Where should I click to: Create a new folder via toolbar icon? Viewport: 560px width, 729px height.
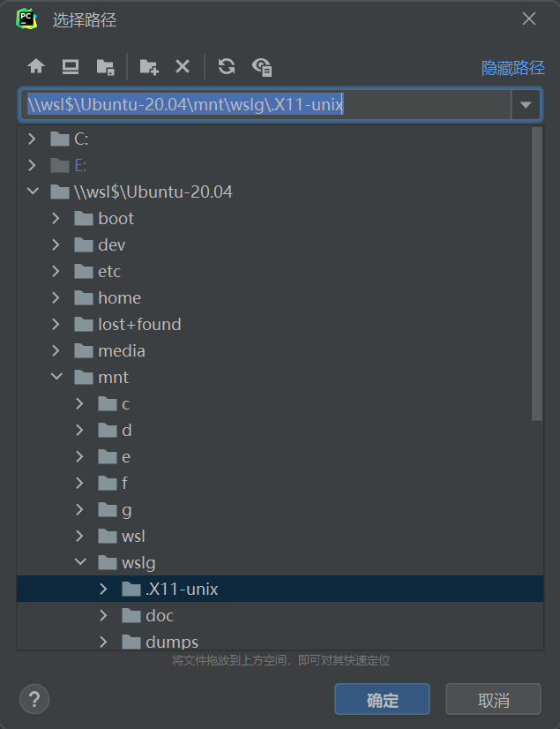point(149,67)
